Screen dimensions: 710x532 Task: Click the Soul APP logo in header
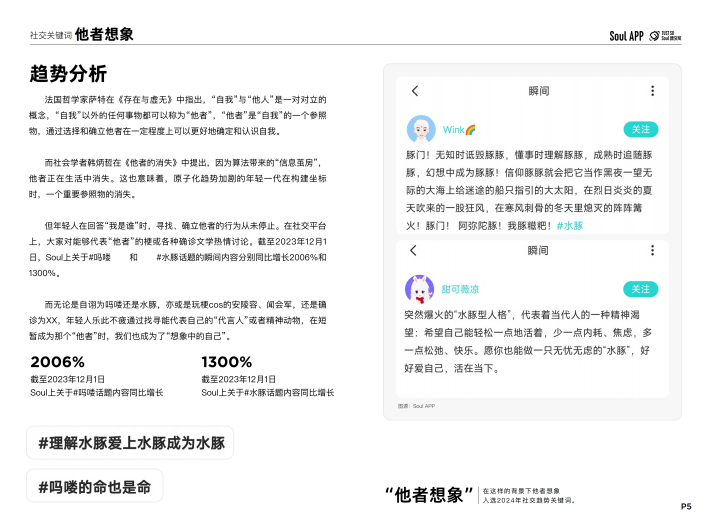pyautogui.click(x=626, y=35)
